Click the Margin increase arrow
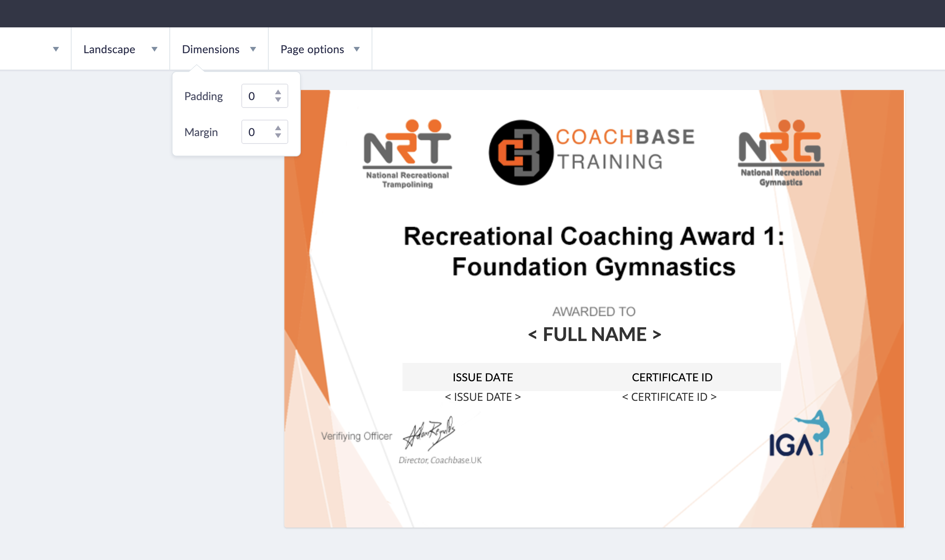Image resolution: width=945 pixels, height=560 pixels. pos(278,128)
